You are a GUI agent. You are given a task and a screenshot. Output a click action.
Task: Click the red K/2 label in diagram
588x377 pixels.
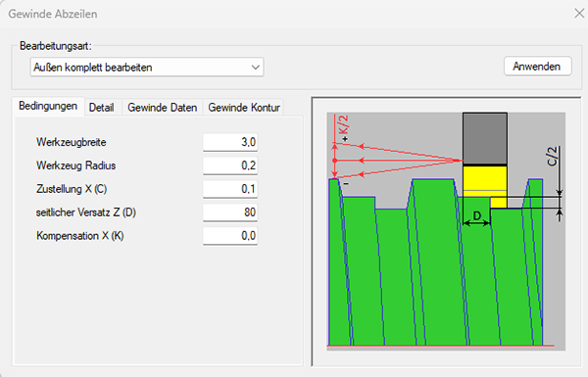tap(343, 124)
